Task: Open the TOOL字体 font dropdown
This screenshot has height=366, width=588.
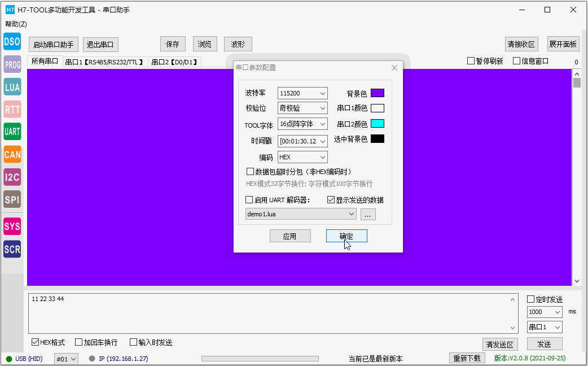Action: [302, 124]
